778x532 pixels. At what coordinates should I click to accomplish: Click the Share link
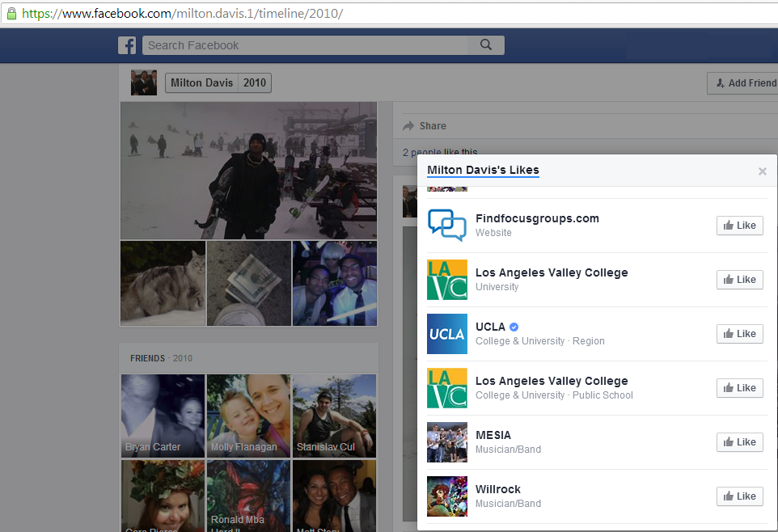[x=433, y=126]
